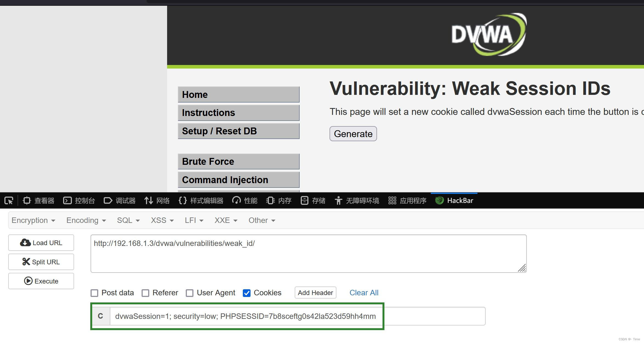
Task: Uncheck the Cookies checkbox
Action: (247, 293)
